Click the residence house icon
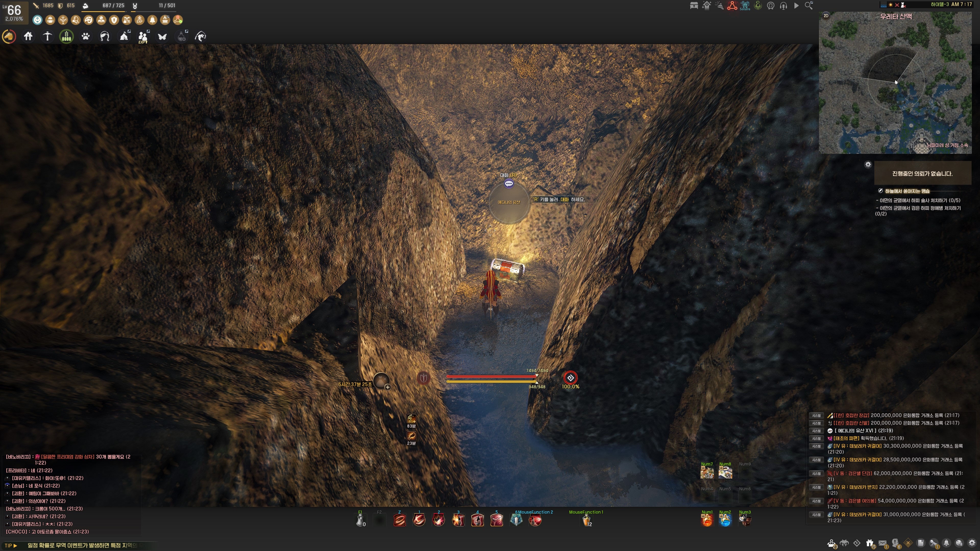 tap(28, 36)
